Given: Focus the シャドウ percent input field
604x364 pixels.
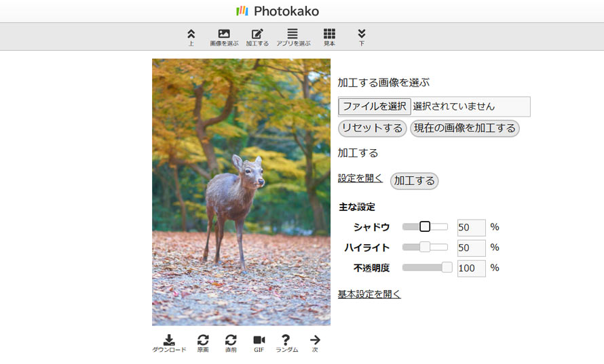Looking at the screenshot, I should pos(471,228).
